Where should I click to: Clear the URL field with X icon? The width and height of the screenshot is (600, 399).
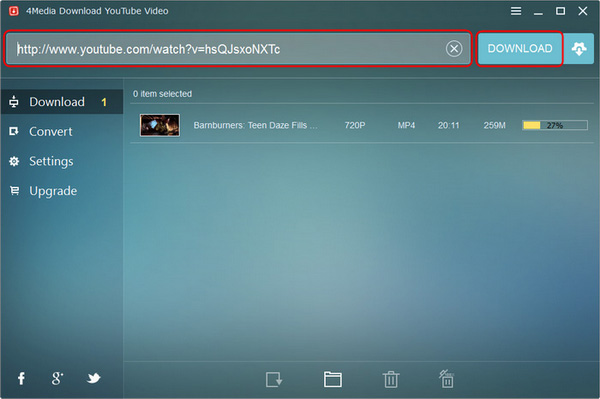[454, 49]
